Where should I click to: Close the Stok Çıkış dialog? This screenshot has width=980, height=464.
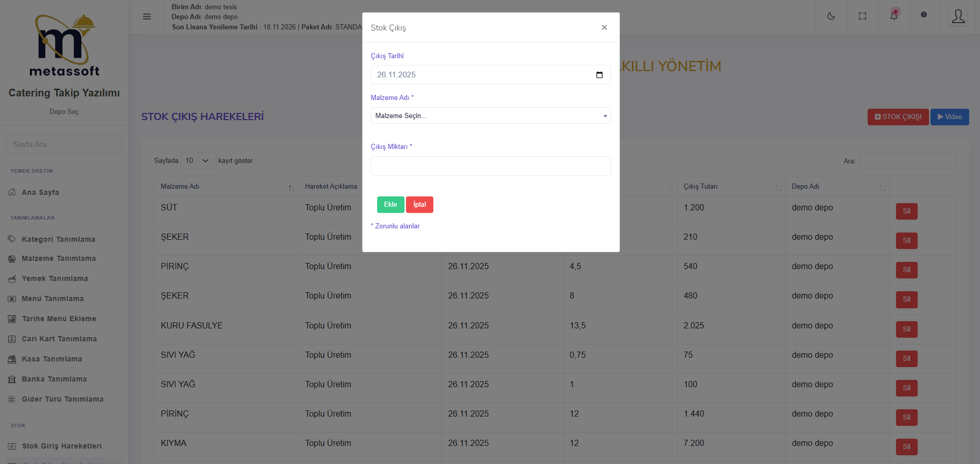[x=604, y=27]
